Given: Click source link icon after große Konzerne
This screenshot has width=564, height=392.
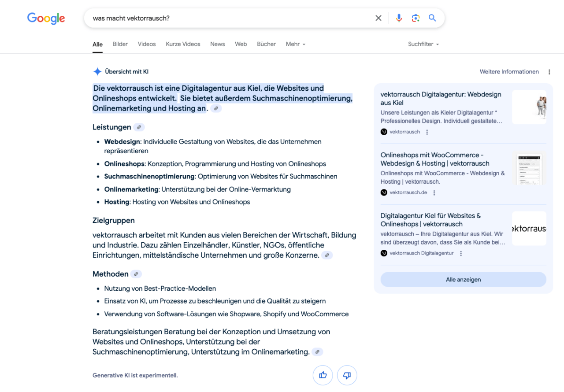Looking at the screenshot, I should pyautogui.click(x=327, y=255).
